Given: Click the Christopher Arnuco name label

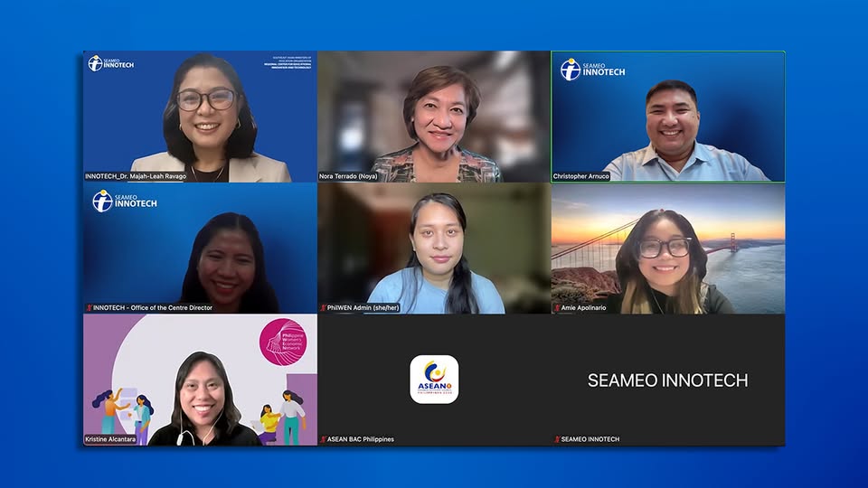Looking at the screenshot, I should pyautogui.click(x=581, y=176).
